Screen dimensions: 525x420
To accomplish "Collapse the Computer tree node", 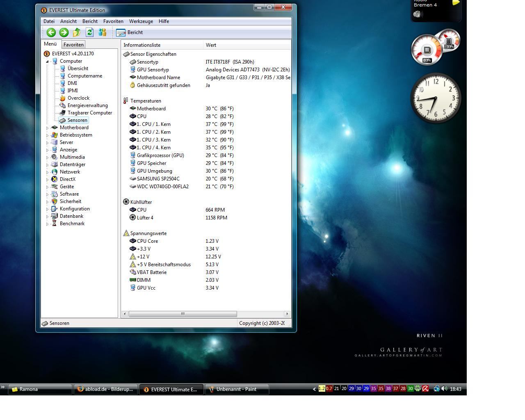I will (47, 62).
